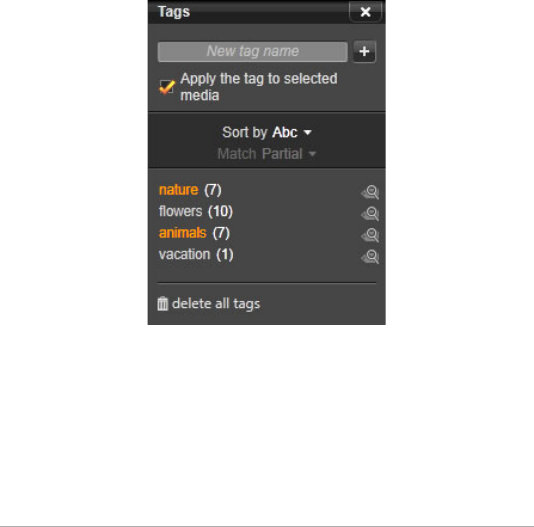Search media tagged animals using magnifier icon
Viewport: 534px width, 527px height.
[x=370, y=235]
